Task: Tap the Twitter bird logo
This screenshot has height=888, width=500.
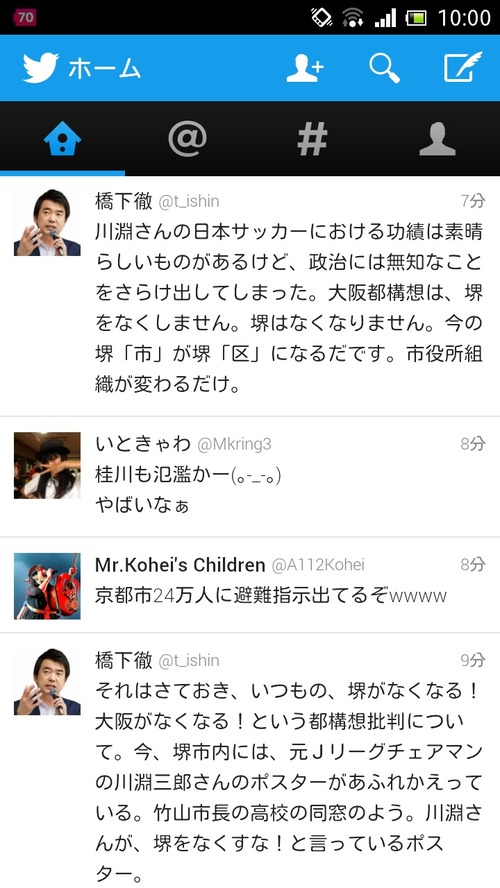Action: [41, 68]
